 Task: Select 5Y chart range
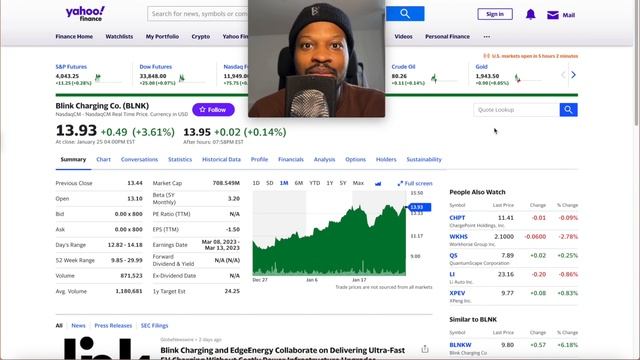click(x=343, y=183)
